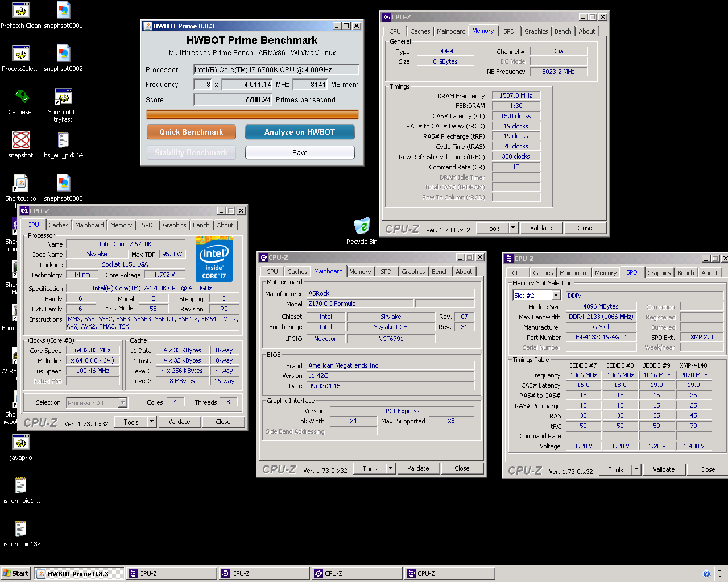Image resolution: width=728 pixels, height=582 pixels.
Task: Click the Start button
Action: (x=16, y=573)
